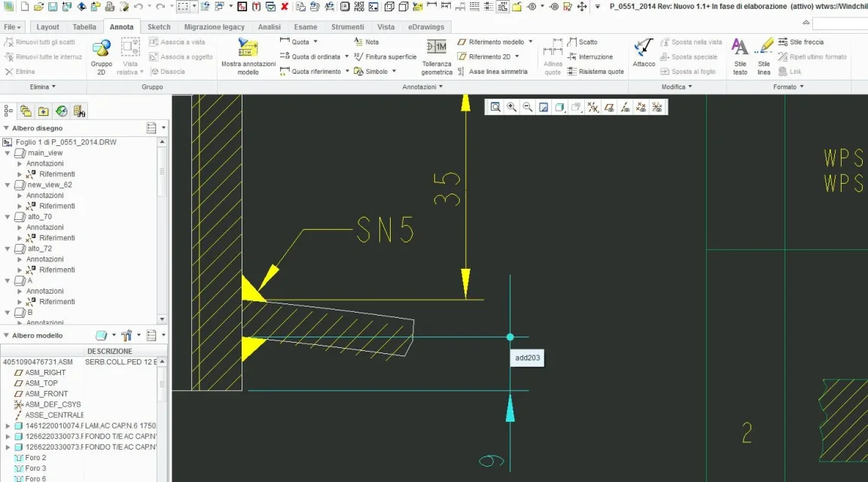Screen dimensions: 868x482
Task: Select Zoom Out in the graphics toolbar
Action: [x=528, y=108]
